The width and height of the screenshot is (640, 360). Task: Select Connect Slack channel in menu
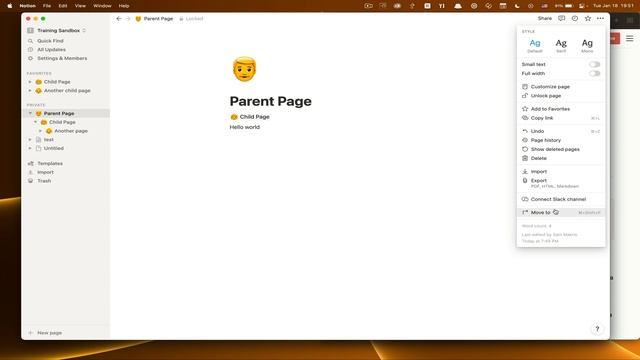[x=561, y=199]
